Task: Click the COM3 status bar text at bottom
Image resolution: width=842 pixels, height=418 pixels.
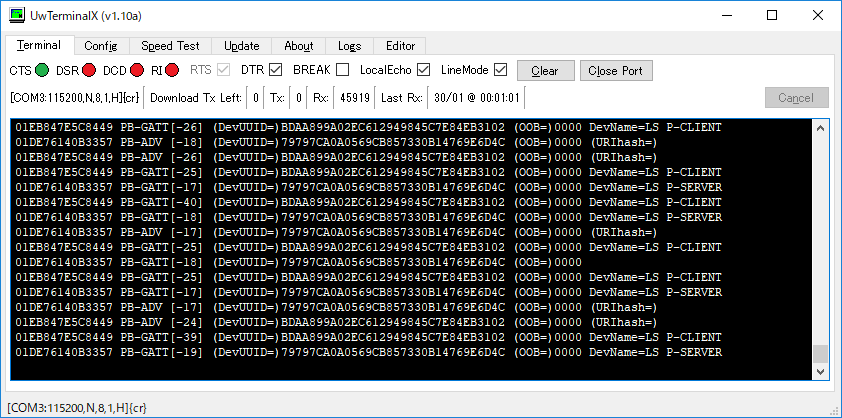Action: 77,408
